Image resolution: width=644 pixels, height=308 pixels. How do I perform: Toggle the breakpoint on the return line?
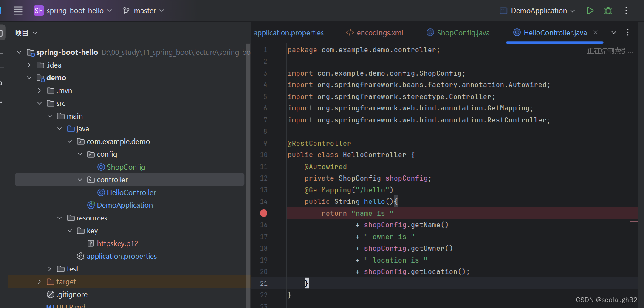(x=264, y=213)
